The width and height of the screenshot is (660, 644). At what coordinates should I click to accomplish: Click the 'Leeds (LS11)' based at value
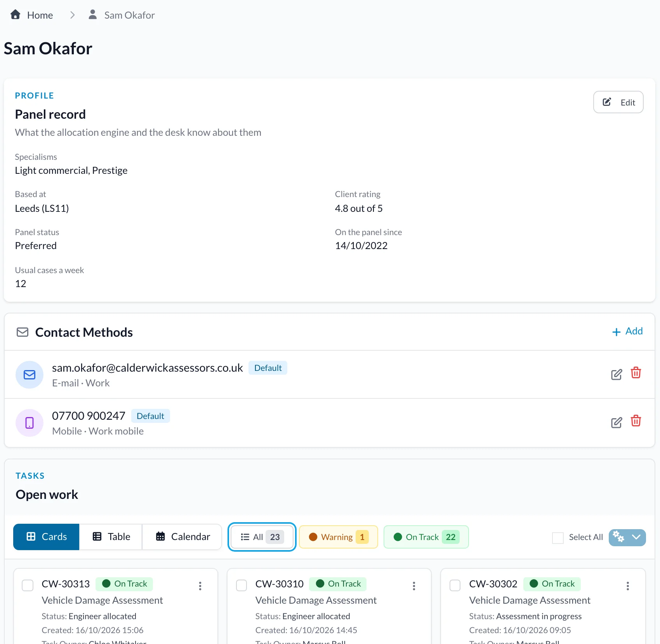click(42, 208)
